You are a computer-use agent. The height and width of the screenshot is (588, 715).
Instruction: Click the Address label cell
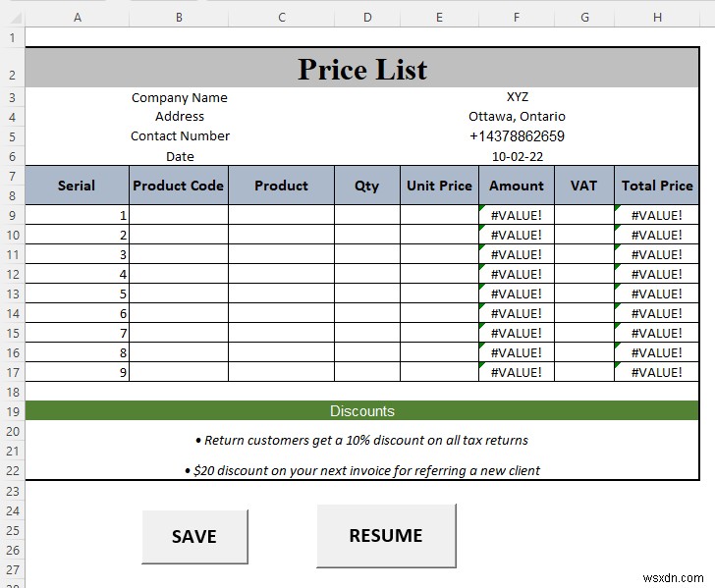tap(179, 117)
